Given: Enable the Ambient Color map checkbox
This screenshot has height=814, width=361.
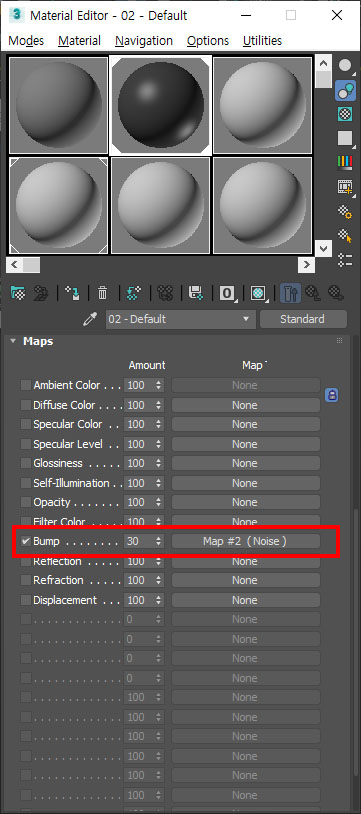Looking at the screenshot, I should pos(25,385).
